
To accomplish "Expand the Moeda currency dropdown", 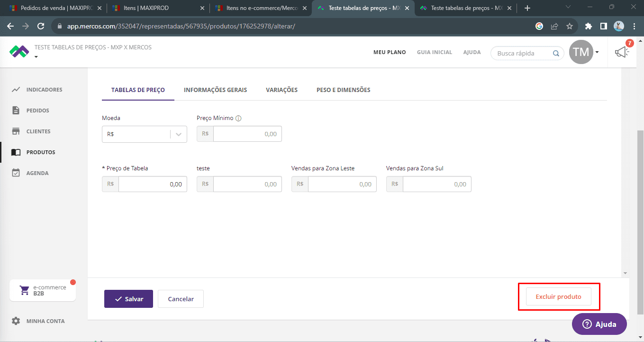I will click(x=179, y=134).
